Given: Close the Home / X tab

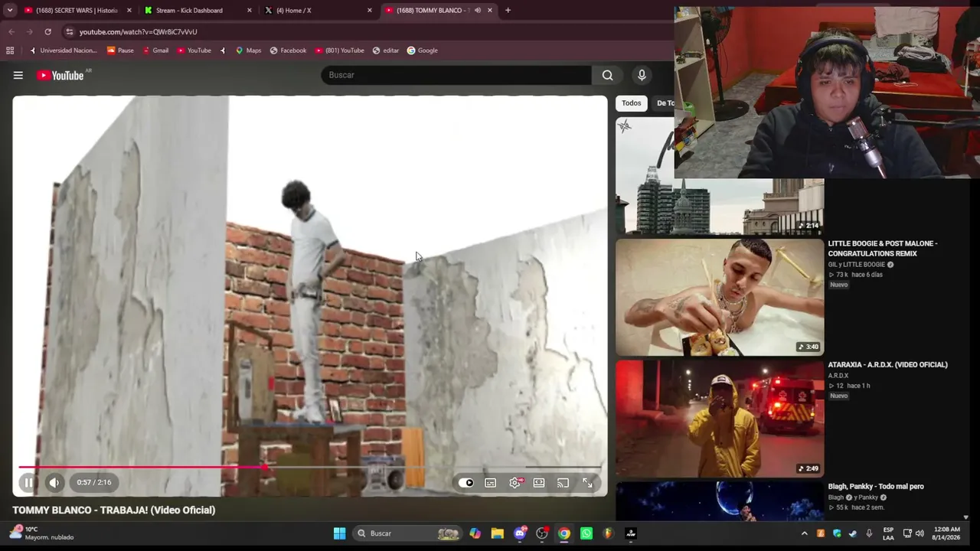Looking at the screenshot, I should (x=369, y=11).
